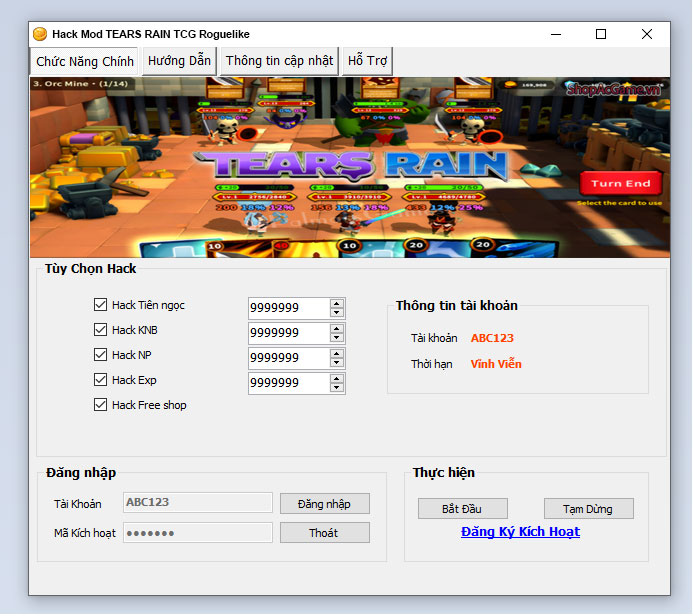Open Thông tin cập nhật tab

pos(279,61)
